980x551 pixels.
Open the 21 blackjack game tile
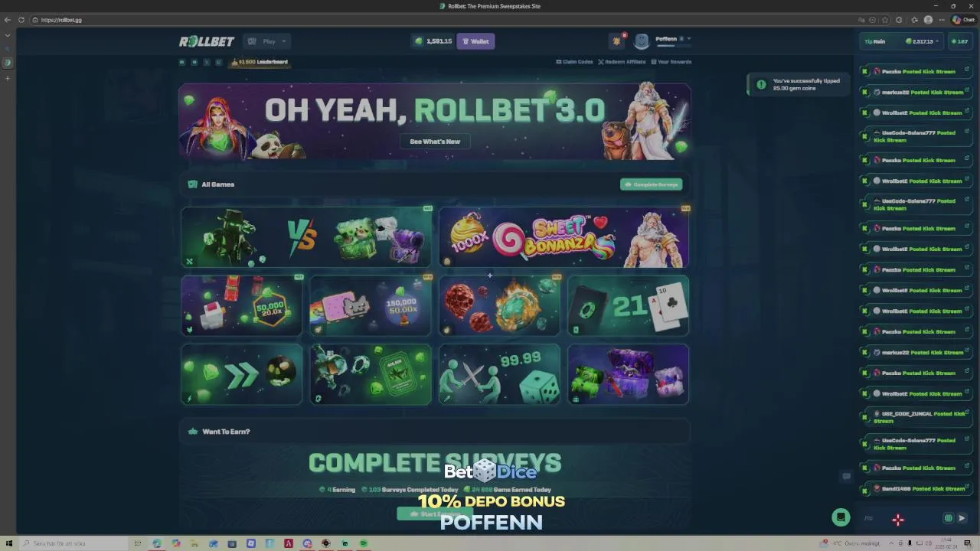(x=628, y=305)
